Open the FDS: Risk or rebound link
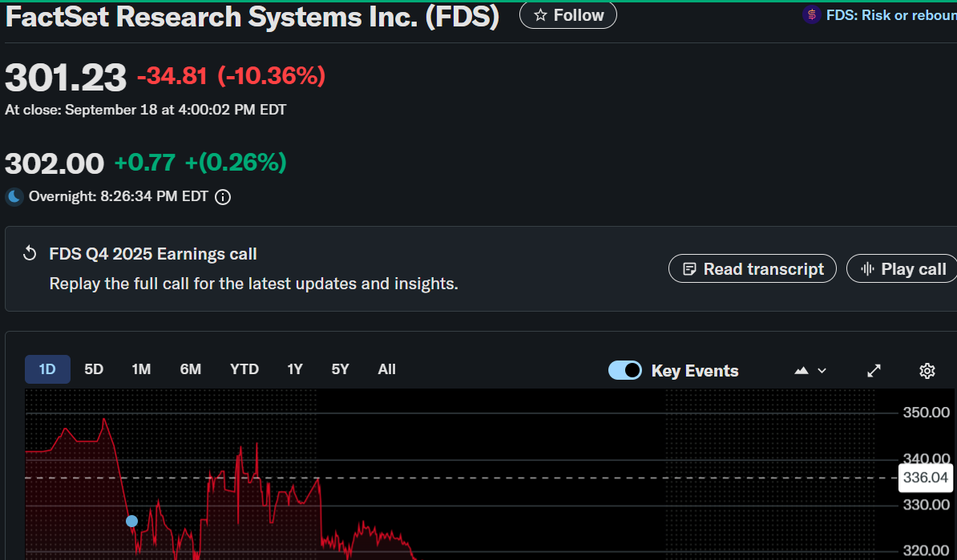This screenshot has height=560, width=957. (891, 15)
